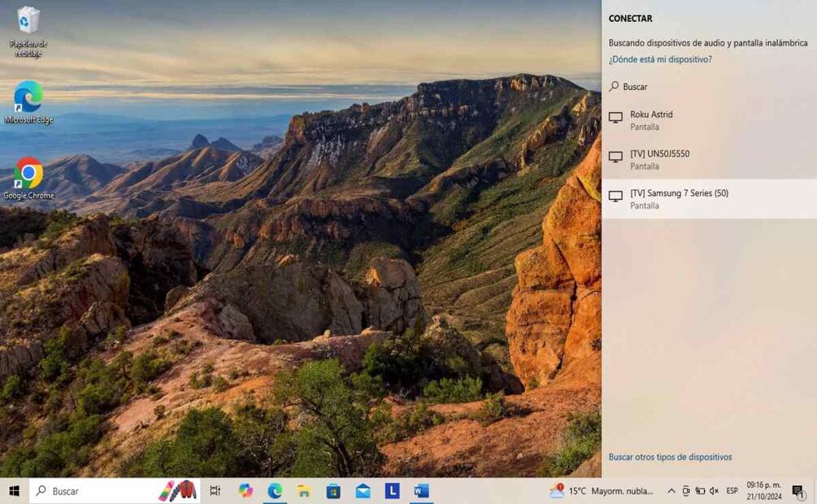The height and width of the screenshot is (504, 817).
Task: Open Word from the taskbar
Action: click(x=421, y=491)
